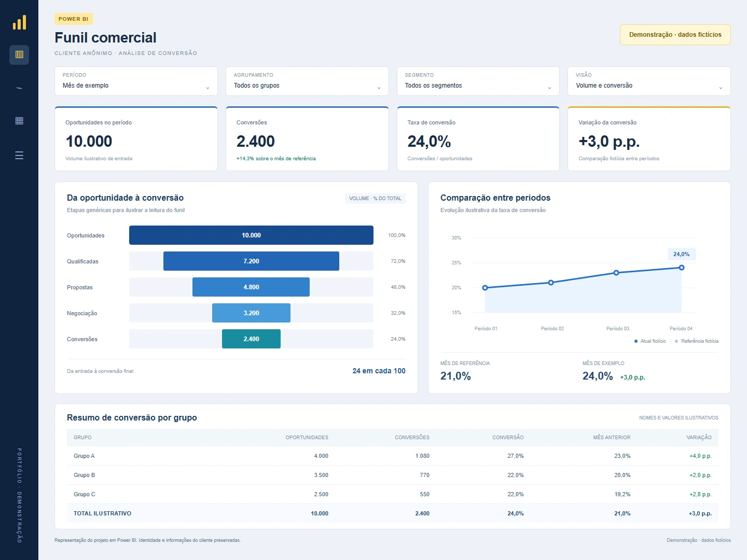Toggle the 'Referência fictícia' legend item
The width and height of the screenshot is (747, 560).
click(697, 341)
